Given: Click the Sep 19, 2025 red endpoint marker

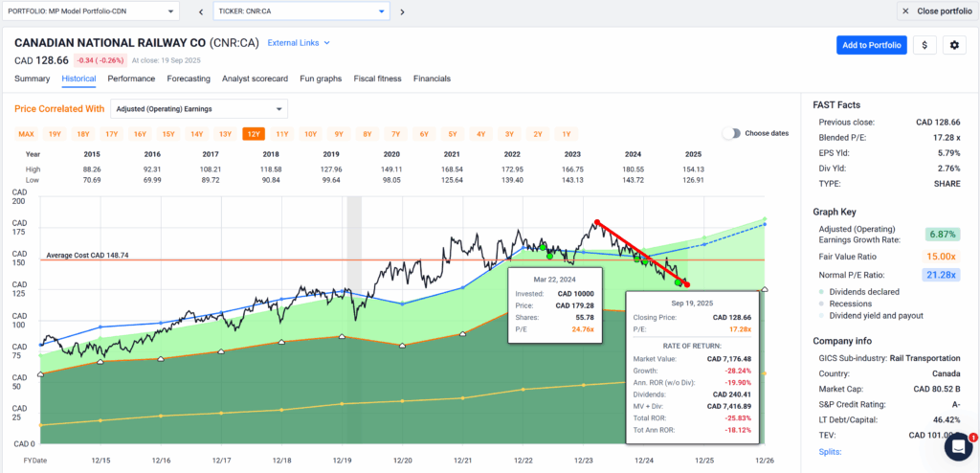Looking at the screenshot, I should point(687,284).
